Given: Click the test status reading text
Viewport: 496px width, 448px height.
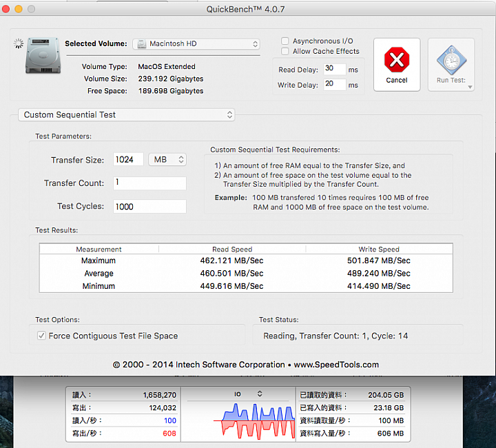Looking at the screenshot, I should (335, 336).
